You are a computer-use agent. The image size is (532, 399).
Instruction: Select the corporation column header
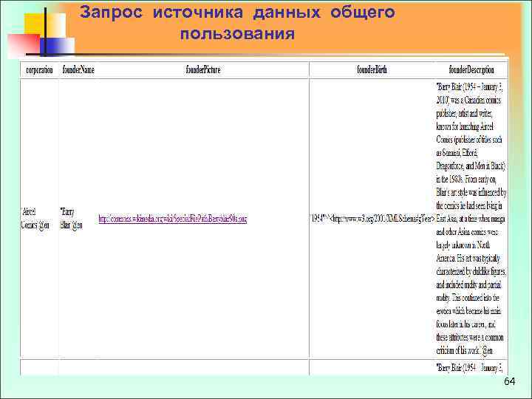pyautogui.click(x=39, y=70)
